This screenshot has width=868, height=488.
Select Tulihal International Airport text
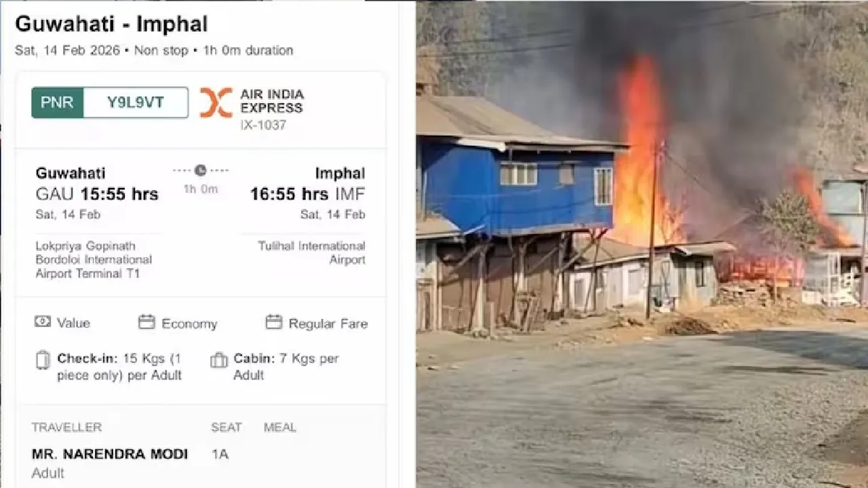point(311,252)
